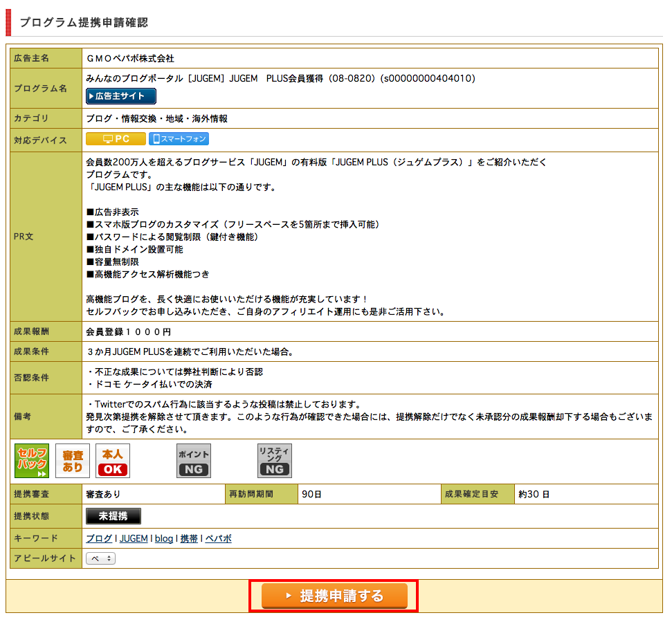This screenshot has height=622, width=672.
Task: Click the program name starting みんなのブログポータル
Action: click(x=281, y=78)
